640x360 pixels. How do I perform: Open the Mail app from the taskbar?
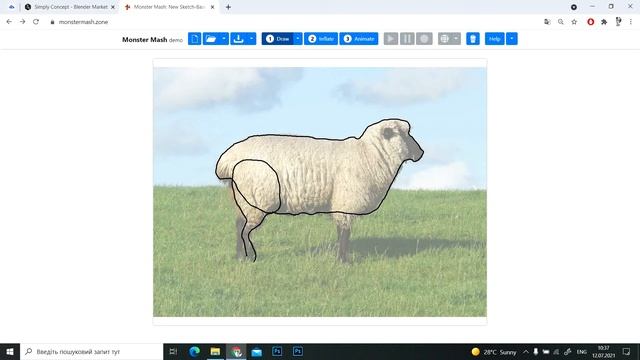[x=257, y=351]
